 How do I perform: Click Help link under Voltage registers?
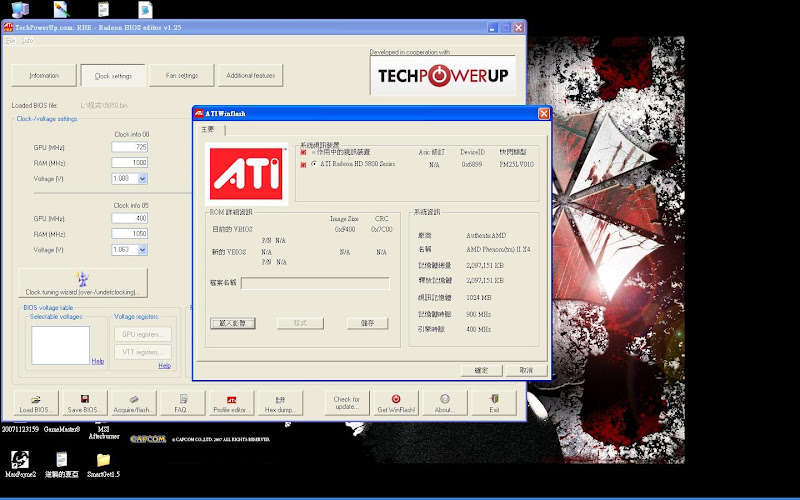click(x=164, y=365)
